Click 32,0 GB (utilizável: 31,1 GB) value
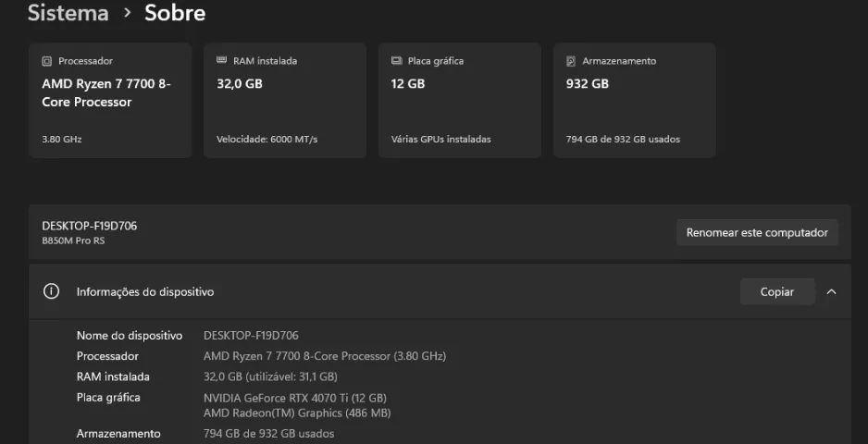This screenshot has height=444, width=868. (270, 377)
